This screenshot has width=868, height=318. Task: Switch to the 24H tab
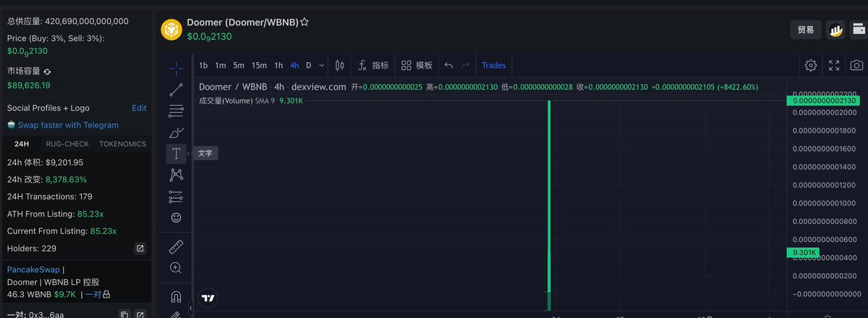tap(22, 144)
